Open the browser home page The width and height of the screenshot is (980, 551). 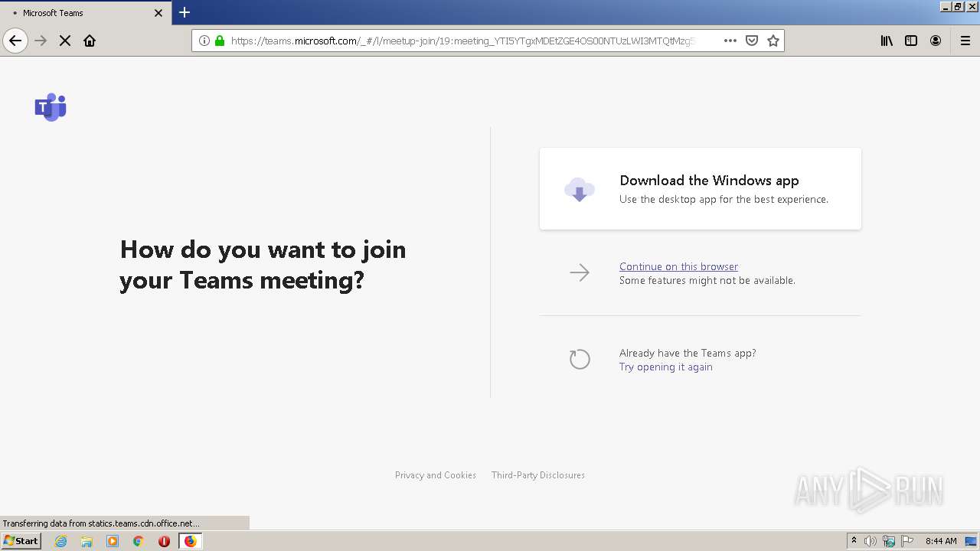90,41
